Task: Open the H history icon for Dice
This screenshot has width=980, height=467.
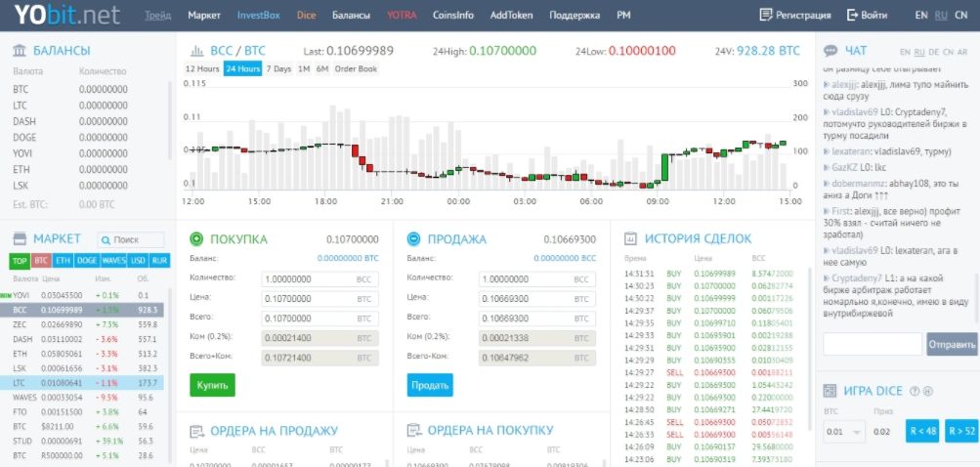Action: pyautogui.click(x=927, y=392)
